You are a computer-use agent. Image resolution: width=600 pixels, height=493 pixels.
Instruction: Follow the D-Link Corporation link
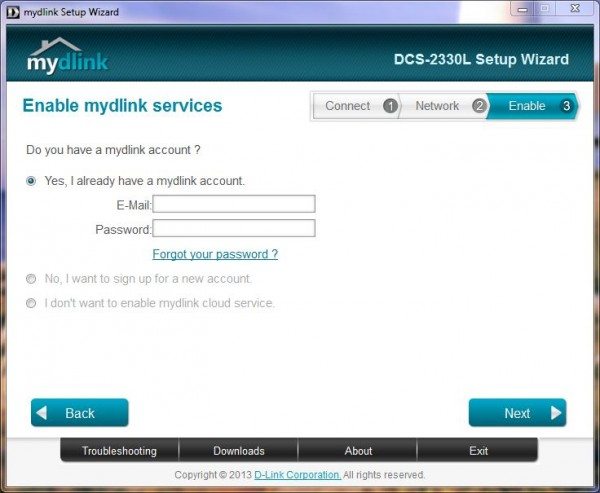click(x=297, y=475)
